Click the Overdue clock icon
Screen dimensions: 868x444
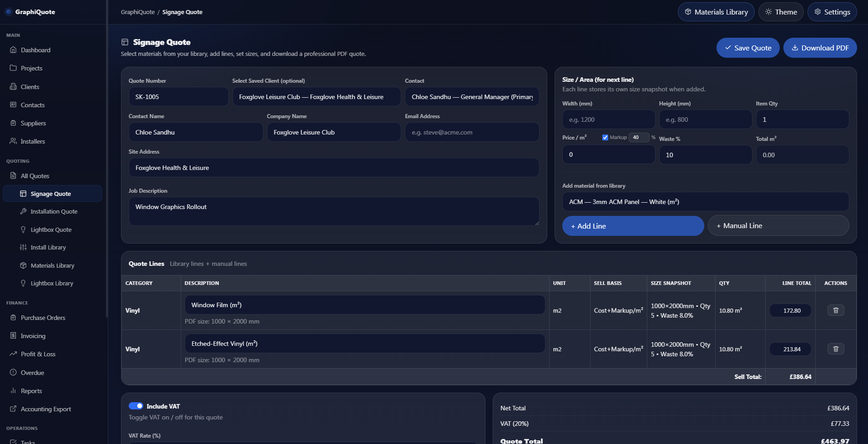tap(13, 373)
